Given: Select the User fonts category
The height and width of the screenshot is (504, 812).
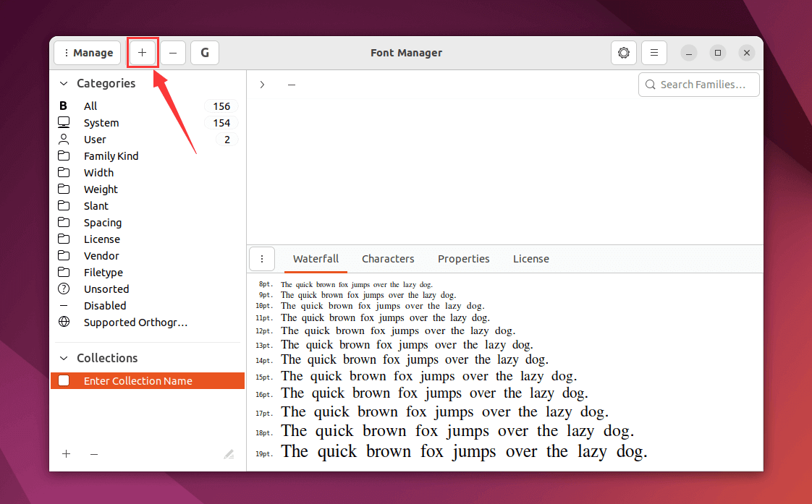Looking at the screenshot, I should click(148, 139).
